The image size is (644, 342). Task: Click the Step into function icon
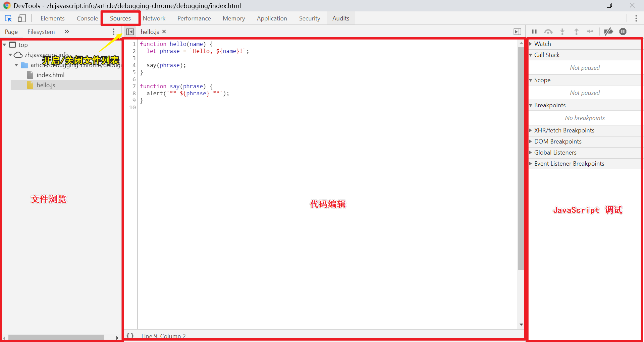[x=562, y=32]
